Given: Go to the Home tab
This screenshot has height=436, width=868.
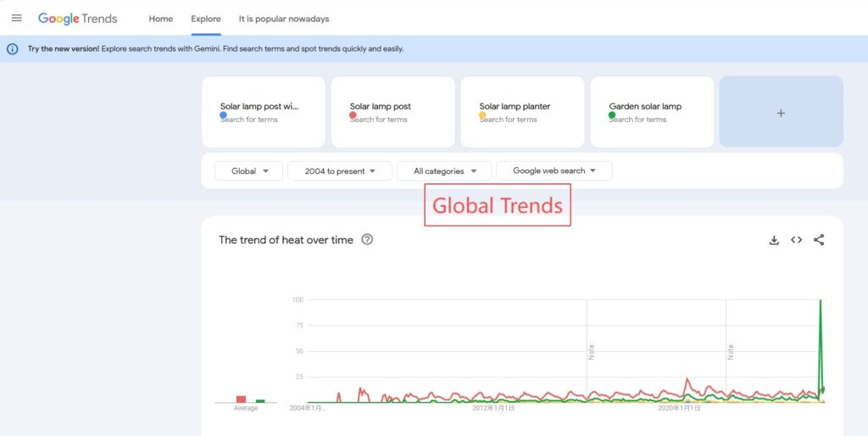Looking at the screenshot, I should click(x=161, y=19).
